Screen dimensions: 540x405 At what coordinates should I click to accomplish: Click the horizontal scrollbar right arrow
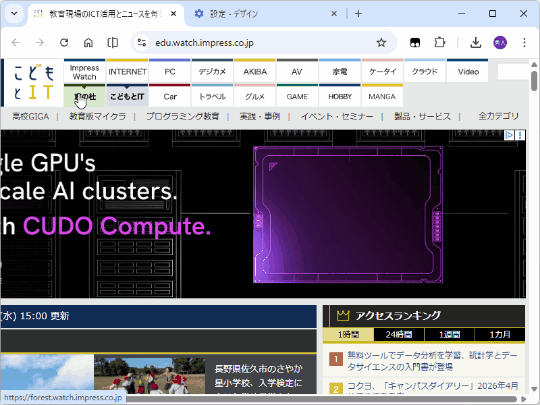pyautogui.click(x=523, y=399)
